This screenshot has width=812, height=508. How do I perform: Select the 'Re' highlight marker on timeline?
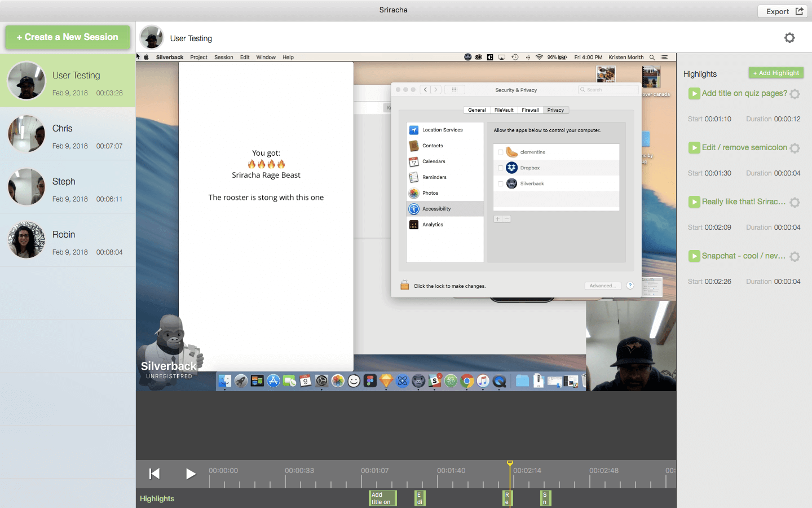click(507, 498)
